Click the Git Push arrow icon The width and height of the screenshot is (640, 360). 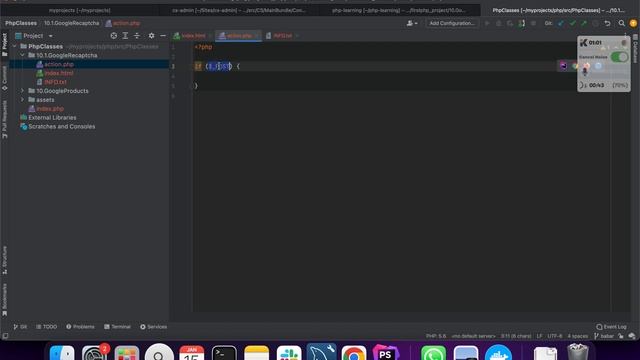pos(584,23)
